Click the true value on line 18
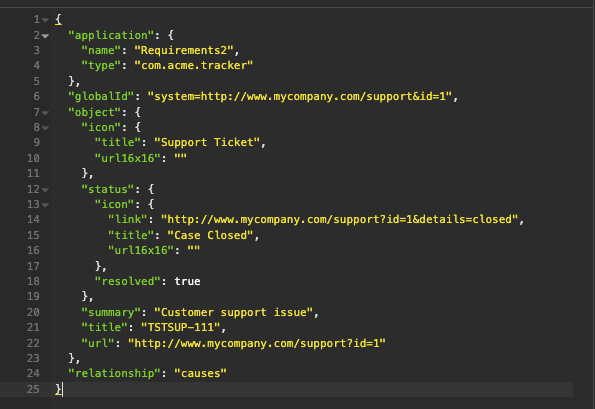The width and height of the screenshot is (595, 409). pyautogui.click(x=187, y=281)
